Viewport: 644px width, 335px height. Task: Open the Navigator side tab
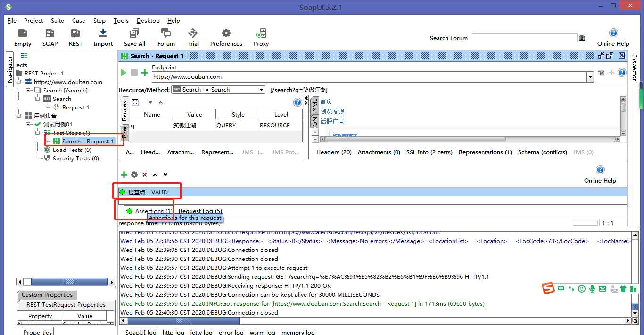click(x=9, y=69)
